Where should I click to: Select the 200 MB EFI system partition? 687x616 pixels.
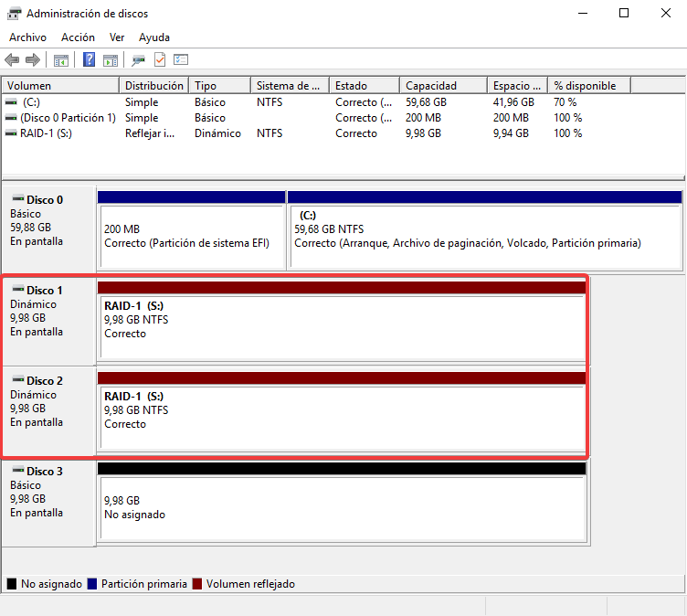[191, 236]
